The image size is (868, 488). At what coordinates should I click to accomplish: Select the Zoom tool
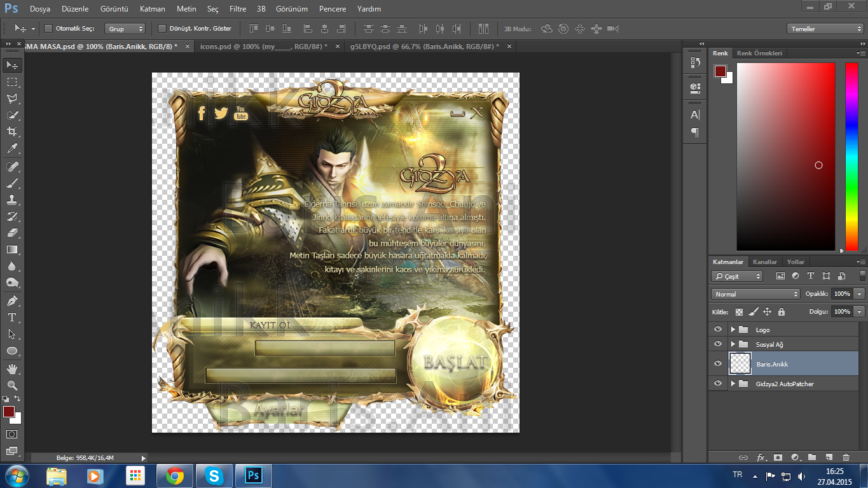[x=12, y=385]
